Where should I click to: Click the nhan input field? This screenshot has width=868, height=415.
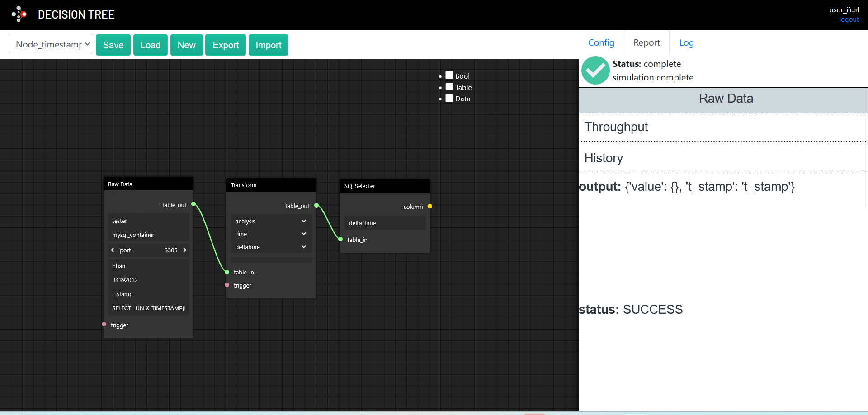(x=148, y=266)
